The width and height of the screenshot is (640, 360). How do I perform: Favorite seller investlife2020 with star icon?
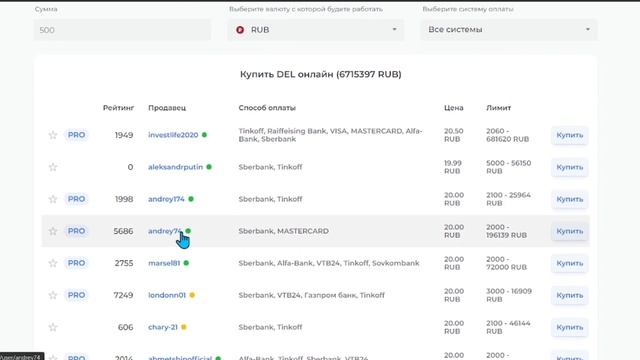[x=53, y=135]
